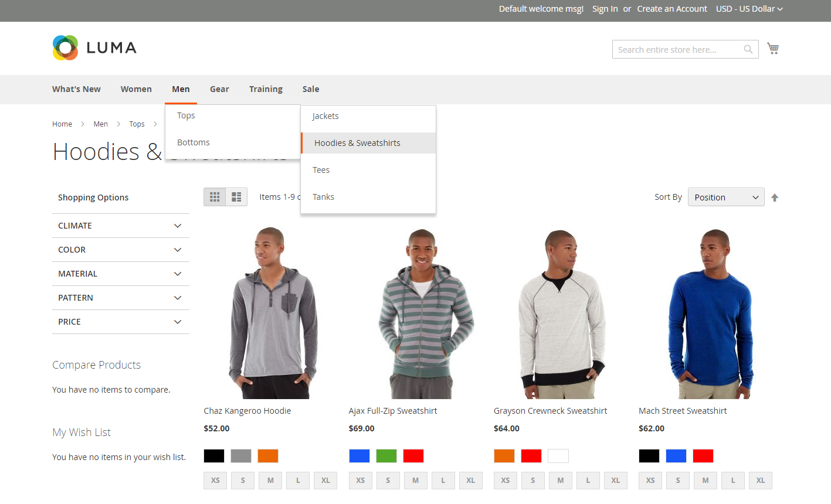The width and height of the screenshot is (831, 504).
Task: Select orange color for Grayson Crewneck Sweatshirt
Action: point(504,456)
